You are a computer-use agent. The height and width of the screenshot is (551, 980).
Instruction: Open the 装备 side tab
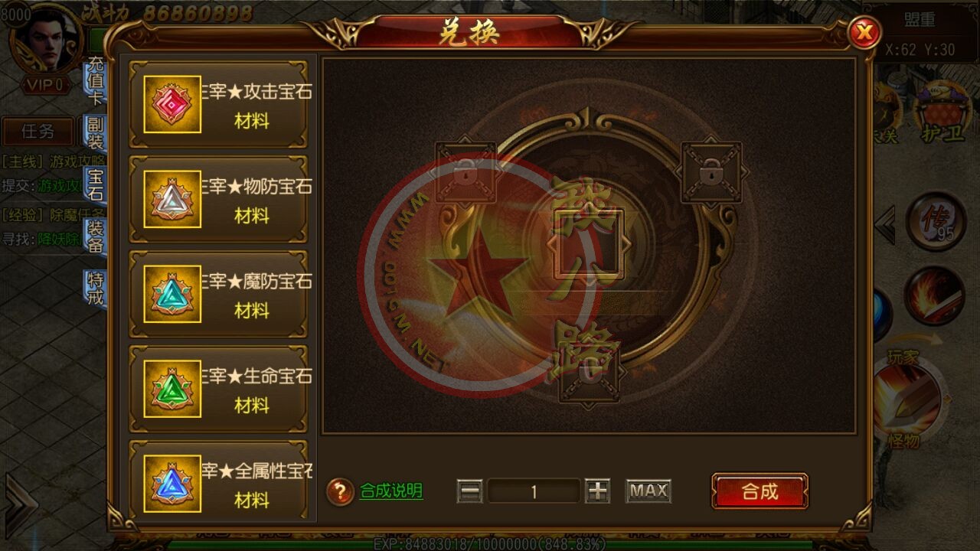(x=95, y=237)
